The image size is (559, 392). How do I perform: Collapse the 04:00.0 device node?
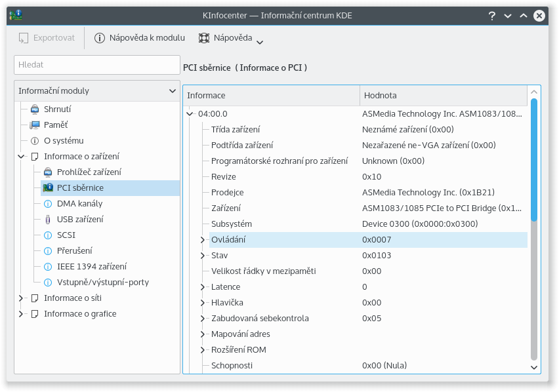[x=190, y=114]
